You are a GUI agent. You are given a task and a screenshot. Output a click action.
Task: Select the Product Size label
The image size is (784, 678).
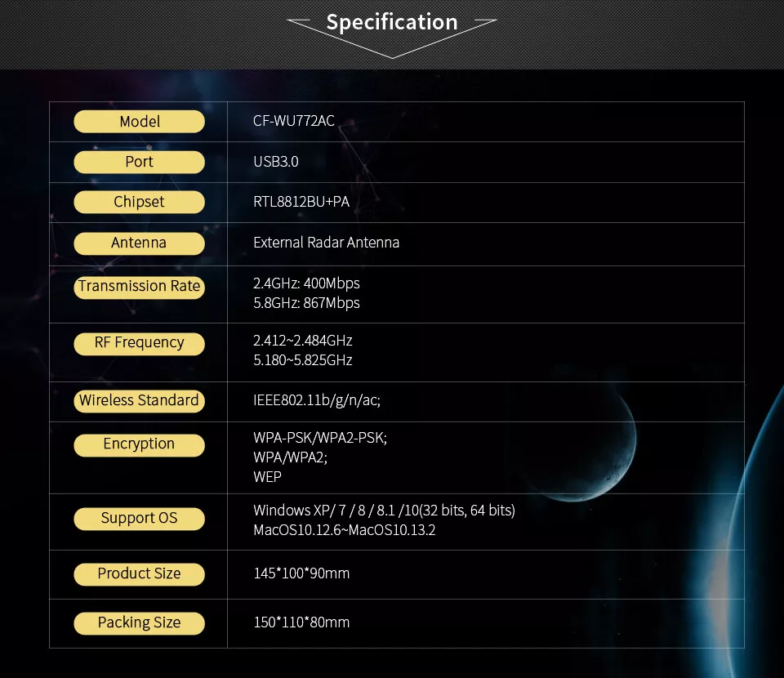coord(139,573)
